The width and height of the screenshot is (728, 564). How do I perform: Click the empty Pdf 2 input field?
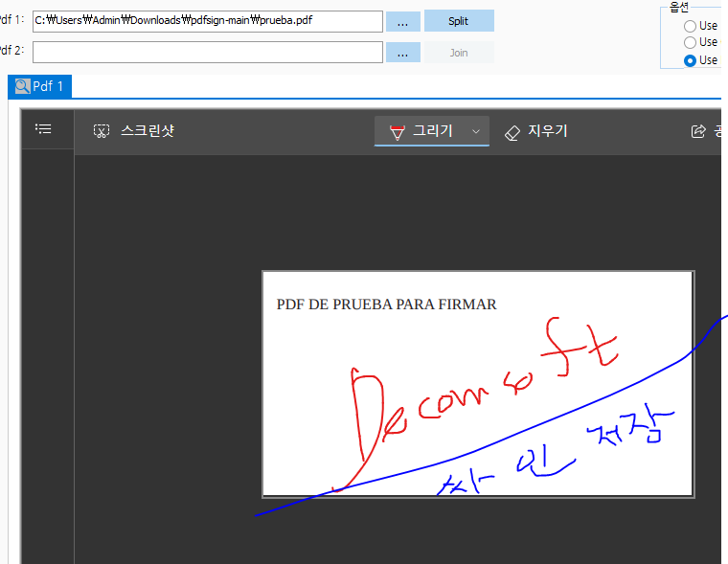[x=208, y=52]
